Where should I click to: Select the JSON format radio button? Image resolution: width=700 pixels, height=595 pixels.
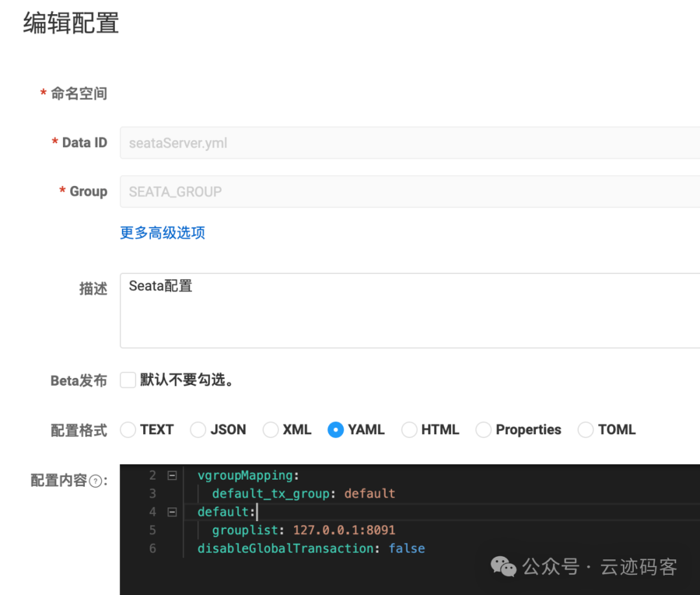198,430
